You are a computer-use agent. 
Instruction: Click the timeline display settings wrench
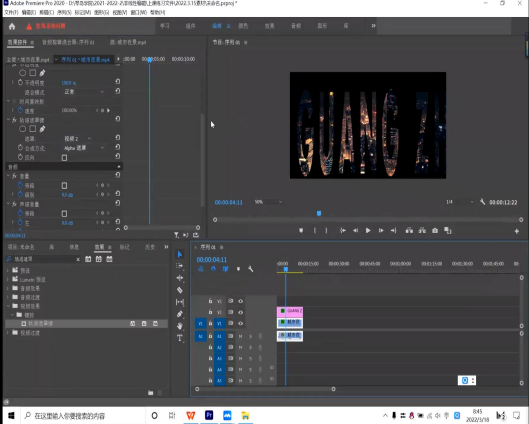click(250, 269)
